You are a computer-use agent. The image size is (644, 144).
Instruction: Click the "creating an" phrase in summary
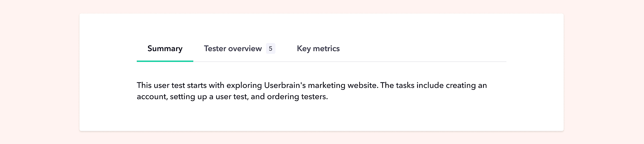point(466,85)
